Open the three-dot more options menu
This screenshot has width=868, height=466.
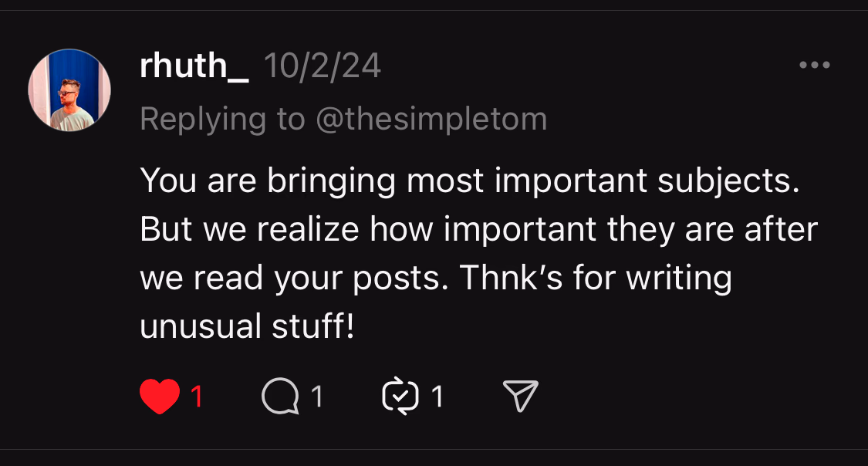[814, 66]
